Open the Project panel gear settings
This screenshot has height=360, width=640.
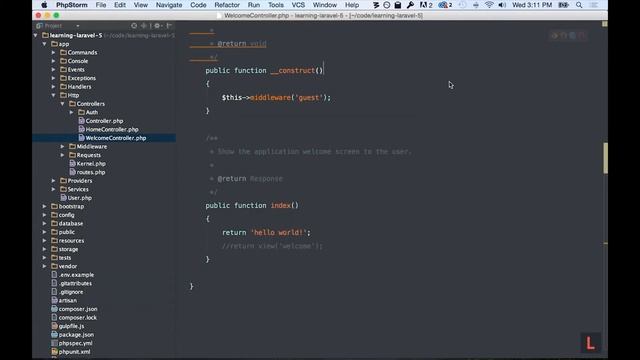157,26
